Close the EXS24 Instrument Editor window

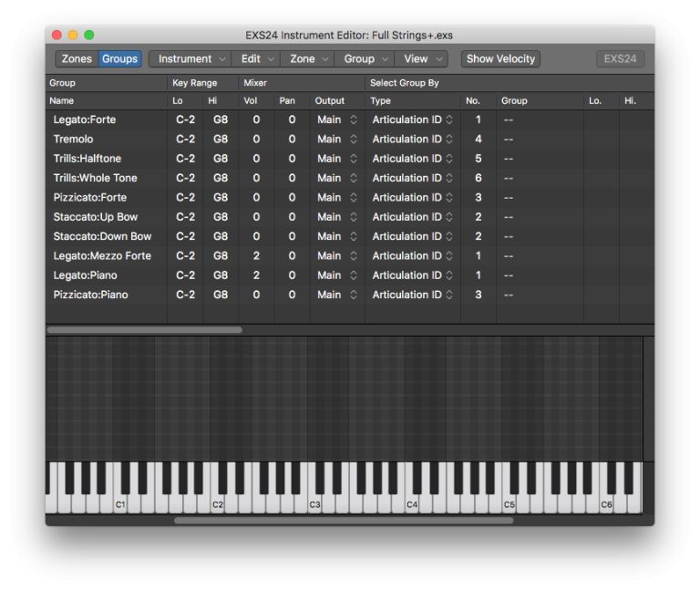57,35
